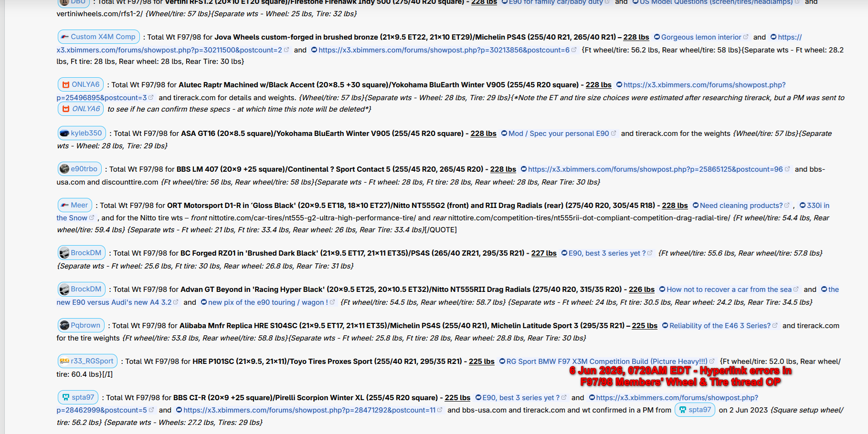868x434 pixels.
Task: Click "228 lbs" in the Jova Wheels entry
Action: tap(636, 37)
